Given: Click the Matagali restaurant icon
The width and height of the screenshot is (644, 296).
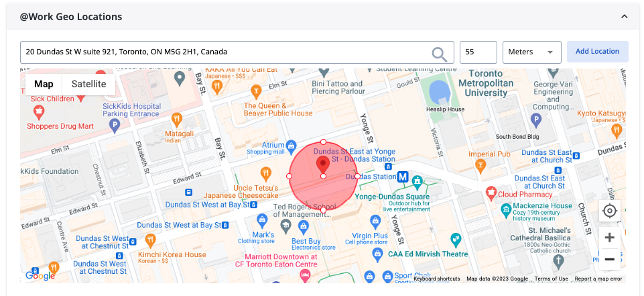Looking at the screenshot, I should click(177, 119).
